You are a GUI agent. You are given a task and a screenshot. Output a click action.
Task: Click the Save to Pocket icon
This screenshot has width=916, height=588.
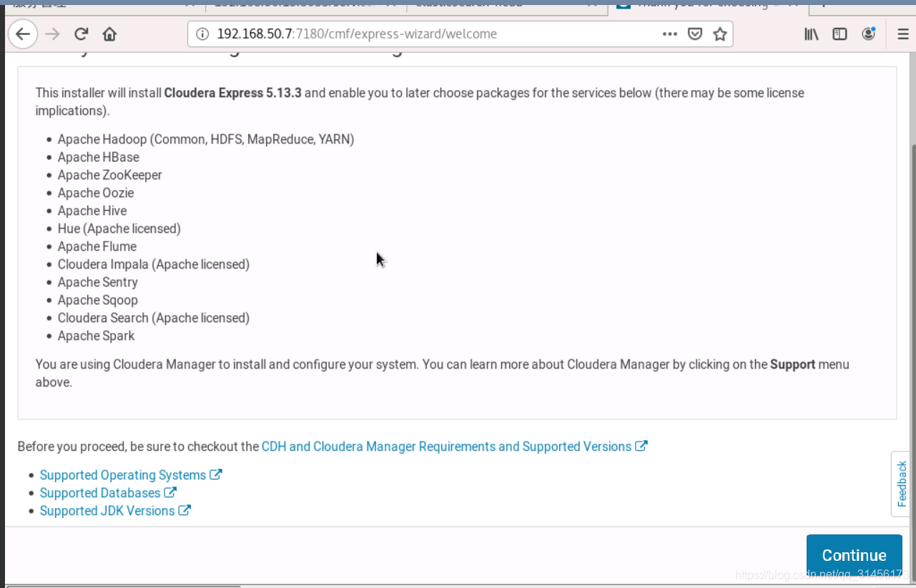695,34
